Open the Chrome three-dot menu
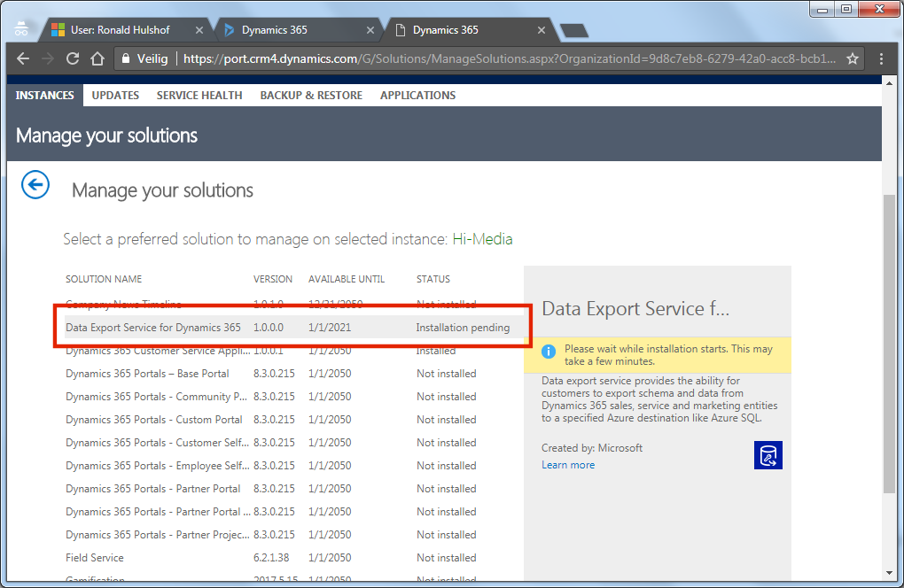Image resolution: width=904 pixels, height=588 pixels. tap(881, 58)
